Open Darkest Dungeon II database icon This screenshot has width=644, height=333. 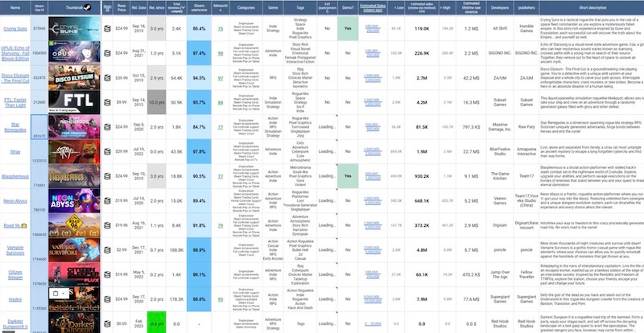pyautogui.click(x=107, y=324)
